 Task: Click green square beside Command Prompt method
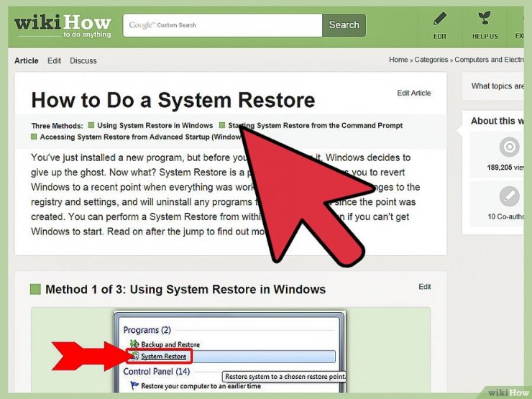(222, 125)
